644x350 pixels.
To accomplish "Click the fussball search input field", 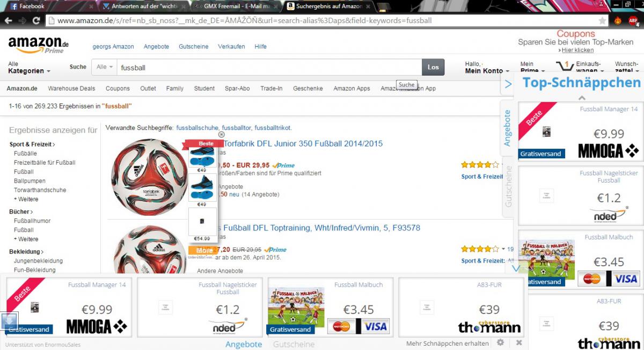I will click(x=269, y=68).
